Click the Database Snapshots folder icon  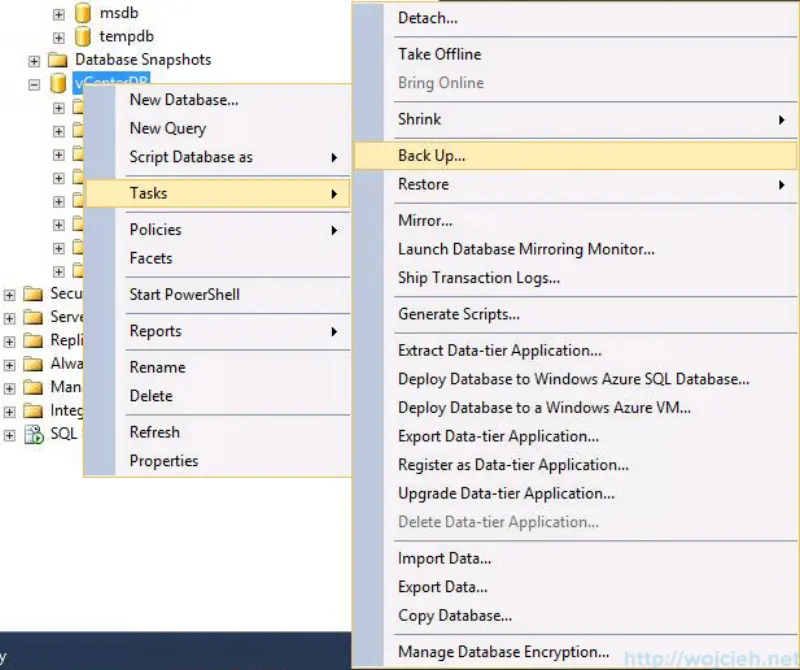57,60
